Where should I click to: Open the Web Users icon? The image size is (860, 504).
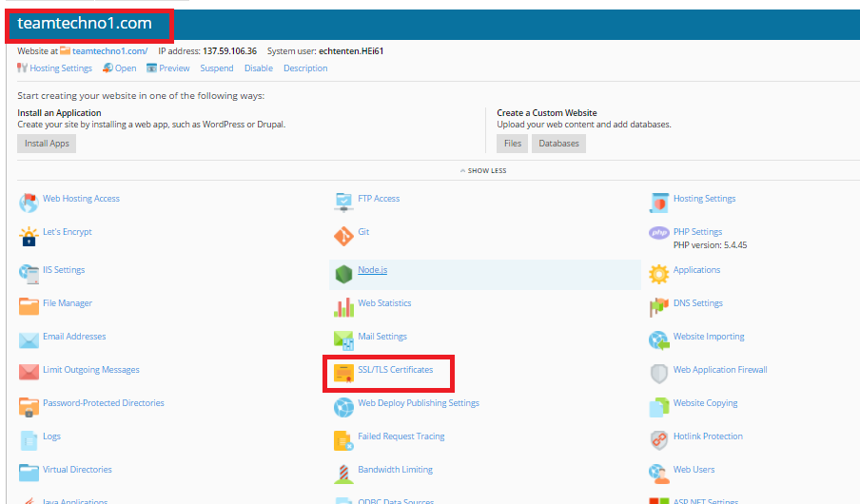(659, 474)
